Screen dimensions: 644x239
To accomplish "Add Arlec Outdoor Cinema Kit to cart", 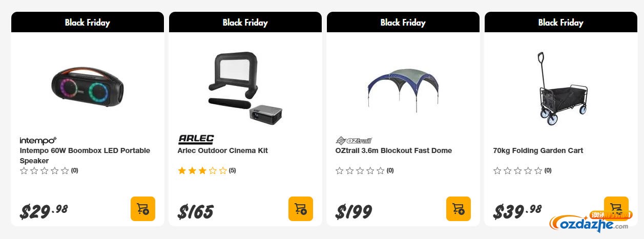I will tap(301, 209).
